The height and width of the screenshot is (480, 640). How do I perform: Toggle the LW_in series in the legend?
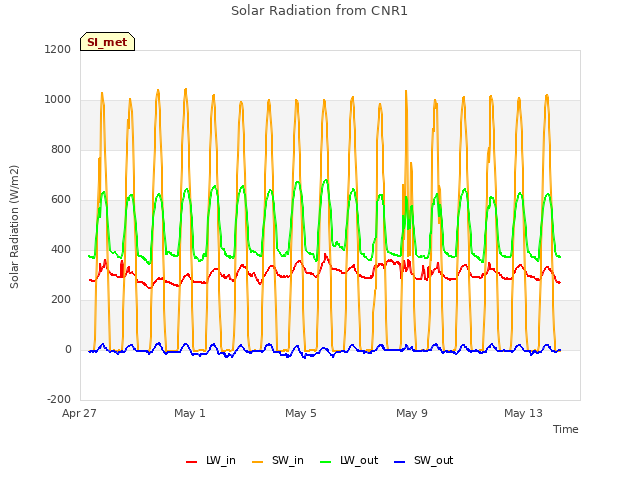(211, 460)
